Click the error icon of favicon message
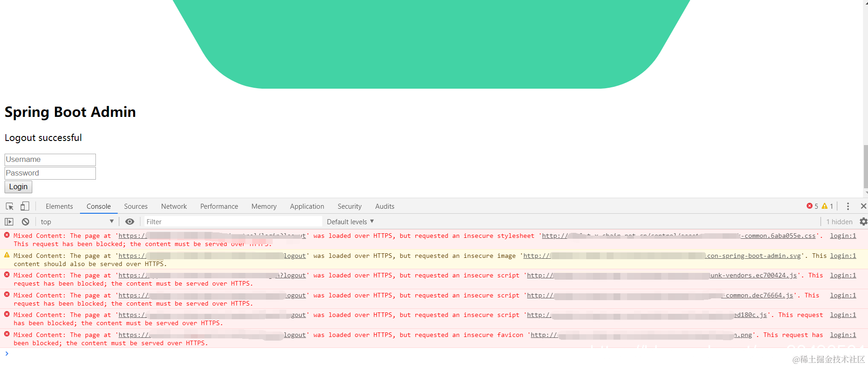 (x=7, y=334)
